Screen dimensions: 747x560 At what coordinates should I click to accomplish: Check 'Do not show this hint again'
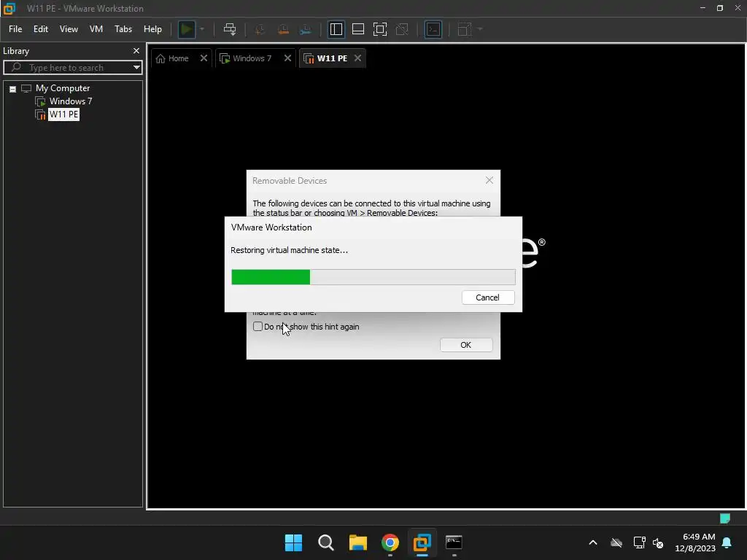click(258, 327)
